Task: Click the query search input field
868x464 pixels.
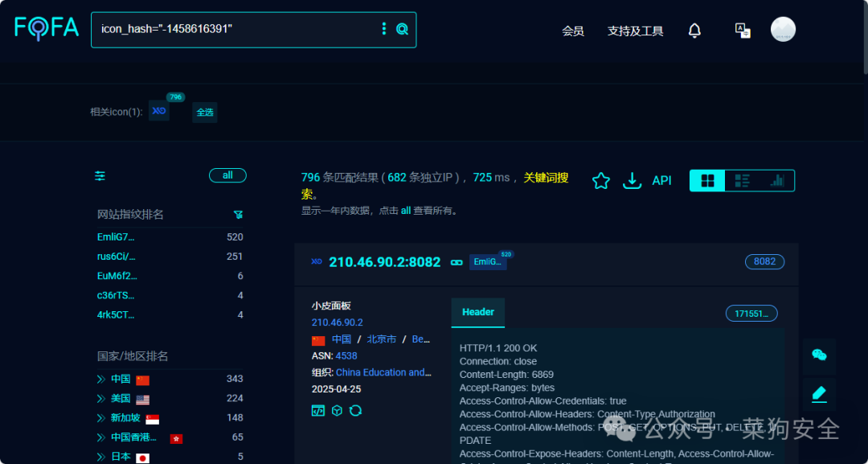Action: 237,29
